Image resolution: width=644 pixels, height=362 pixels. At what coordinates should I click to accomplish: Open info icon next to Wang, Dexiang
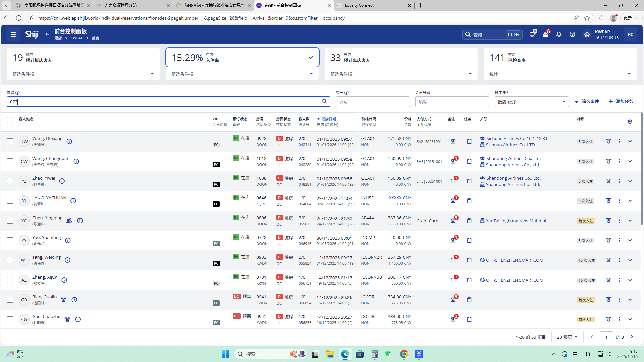[x=69, y=141]
